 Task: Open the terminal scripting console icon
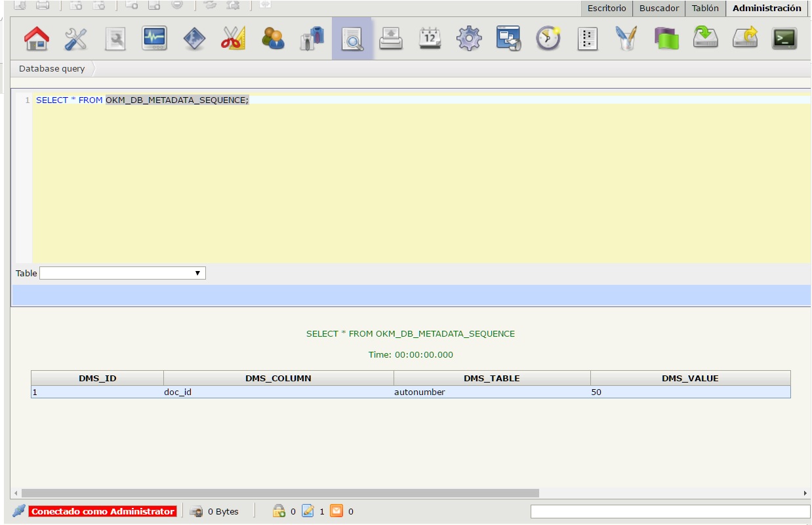[x=784, y=39]
